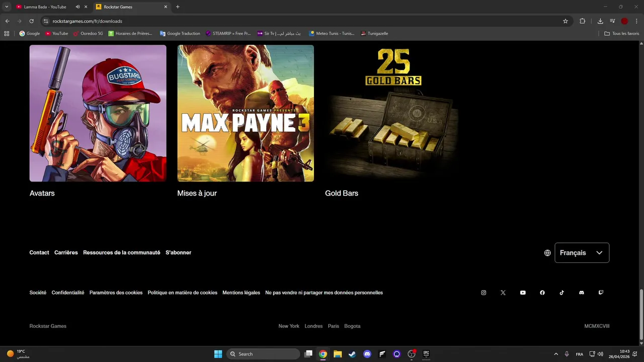Open the Rockstar TikTok footer icon

tap(562, 293)
